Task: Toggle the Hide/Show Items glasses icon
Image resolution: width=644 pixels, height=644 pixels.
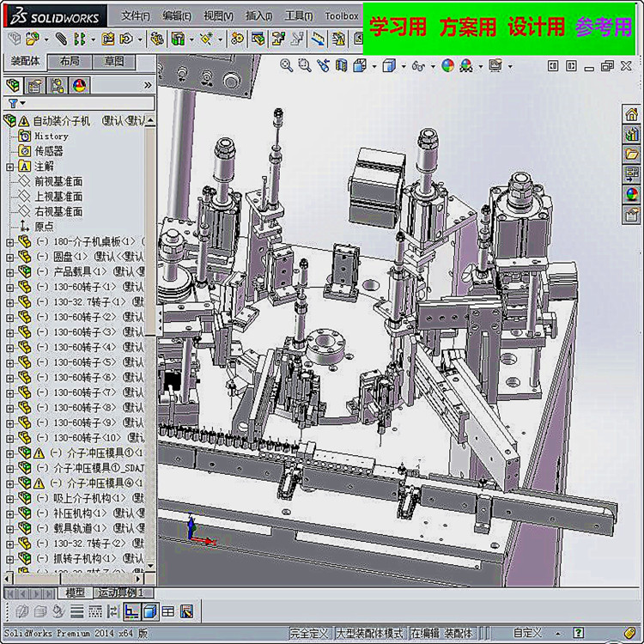Action: tap(418, 65)
